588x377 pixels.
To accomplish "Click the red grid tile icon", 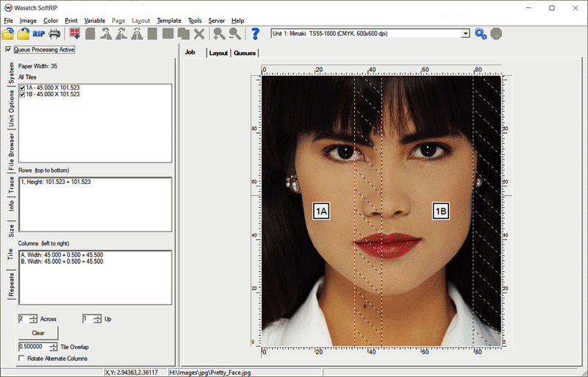I will click(74, 33).
